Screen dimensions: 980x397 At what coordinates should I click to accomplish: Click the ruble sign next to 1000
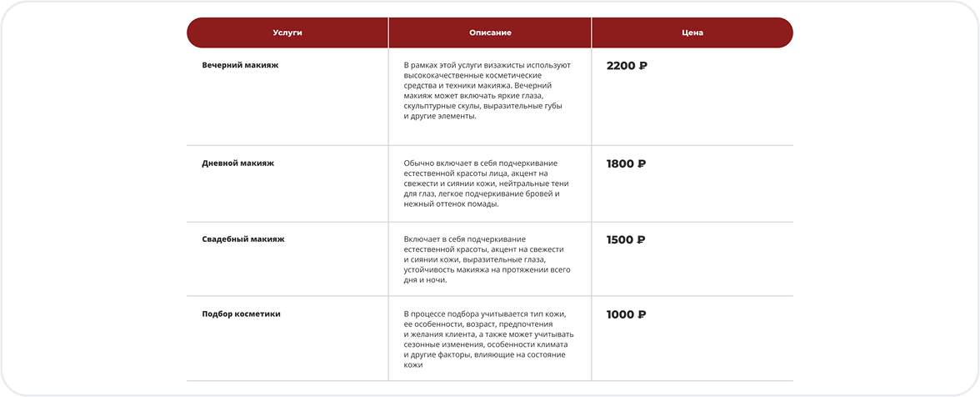642,314
